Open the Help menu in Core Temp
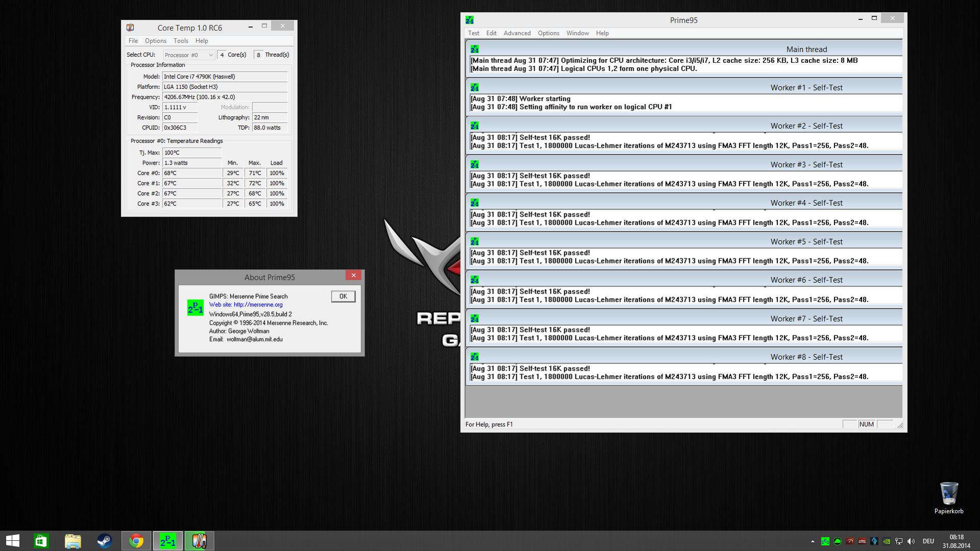Viewport: 980px width, 551px height. 202,41
